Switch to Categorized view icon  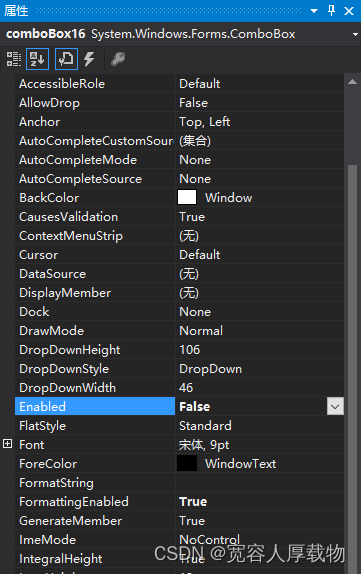click(14, 59)
